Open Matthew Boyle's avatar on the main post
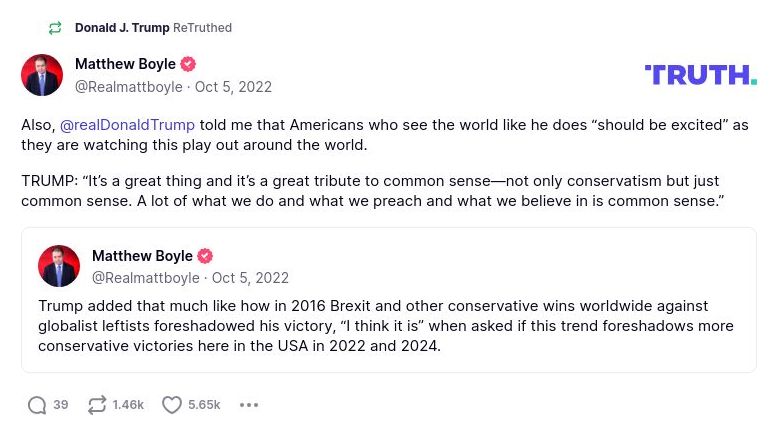The image size is (778, 435). (42, 75)
